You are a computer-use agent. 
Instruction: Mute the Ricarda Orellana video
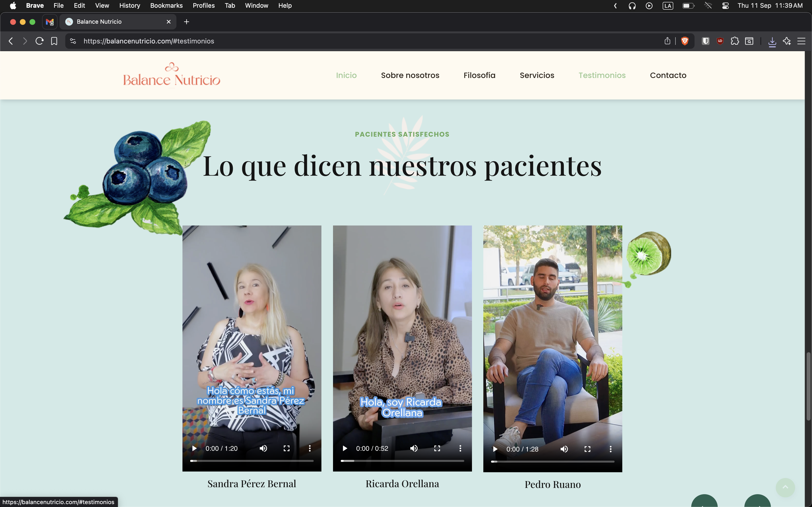(414, 448)
